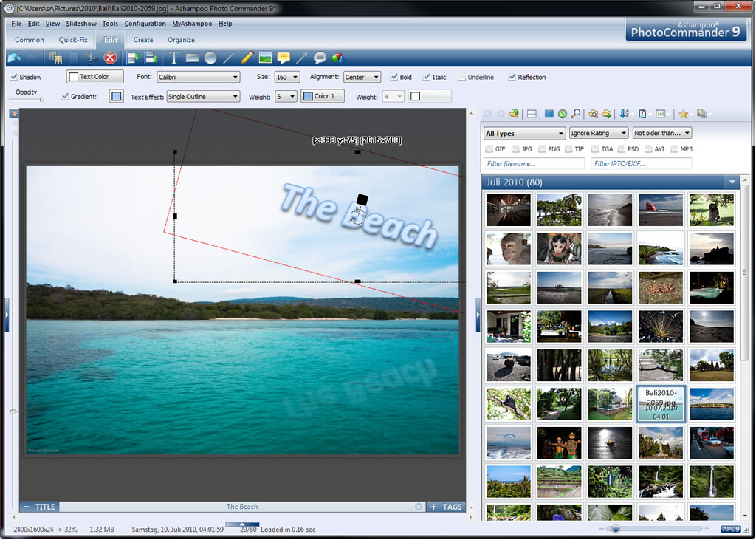The width and height of the screenshot is (756, 540).
Task: Click the Text Color button
Action: [94, 77]
